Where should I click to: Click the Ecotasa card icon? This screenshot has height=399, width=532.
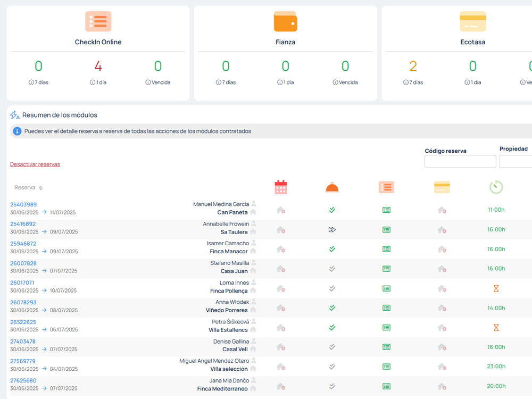pyautogui.click(x=472, y=21)
